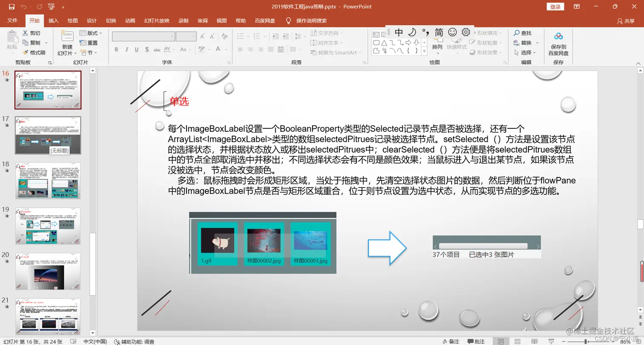Screen dimensions: 644x345
Task: Select slide 20 thumbnail
Action: 48,271
